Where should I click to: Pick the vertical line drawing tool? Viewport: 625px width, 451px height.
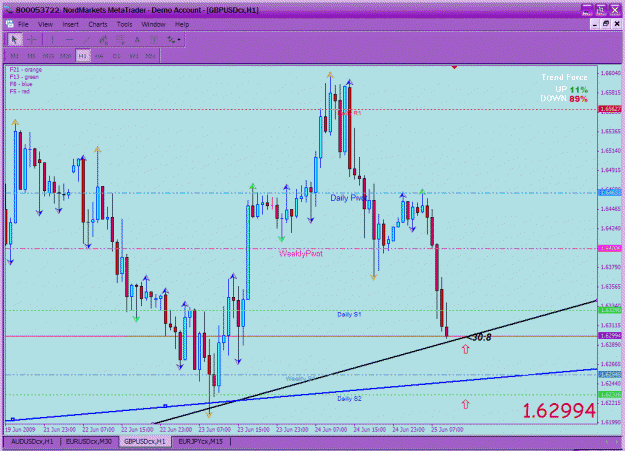52,39
